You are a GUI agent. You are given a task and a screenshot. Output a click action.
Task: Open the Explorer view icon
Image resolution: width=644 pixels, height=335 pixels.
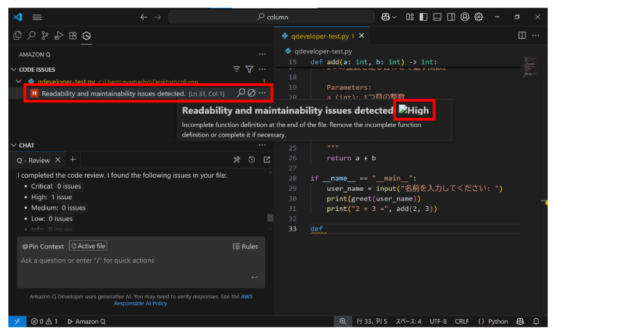(17, 36)
